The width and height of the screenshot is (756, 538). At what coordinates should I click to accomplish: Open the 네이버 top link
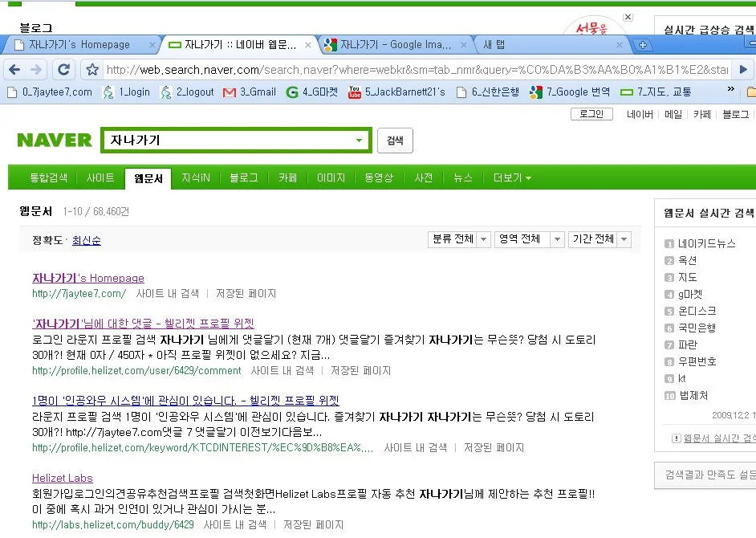pyautogui.click(x=640, y=114)
